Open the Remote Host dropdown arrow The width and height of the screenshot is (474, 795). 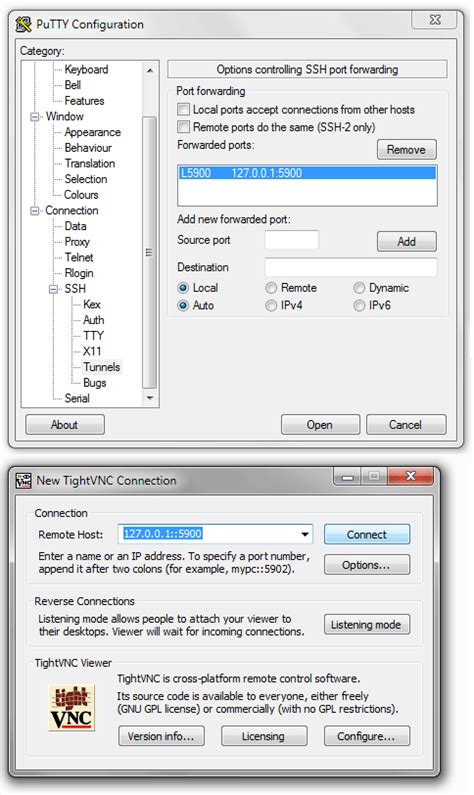(305, 534)
